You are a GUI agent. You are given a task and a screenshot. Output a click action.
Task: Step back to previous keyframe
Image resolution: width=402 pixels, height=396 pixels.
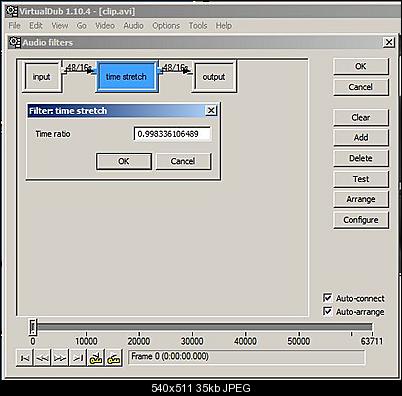pyautogui.click(x=42, y=358)
